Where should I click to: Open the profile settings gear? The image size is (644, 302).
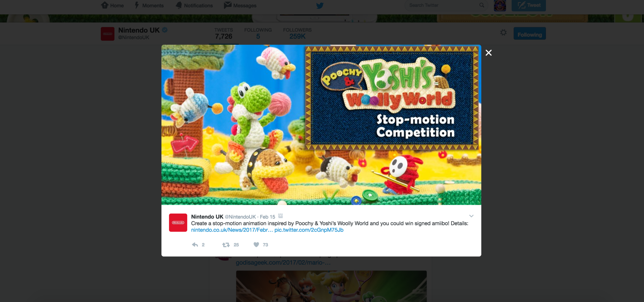[x=503, y=33]
